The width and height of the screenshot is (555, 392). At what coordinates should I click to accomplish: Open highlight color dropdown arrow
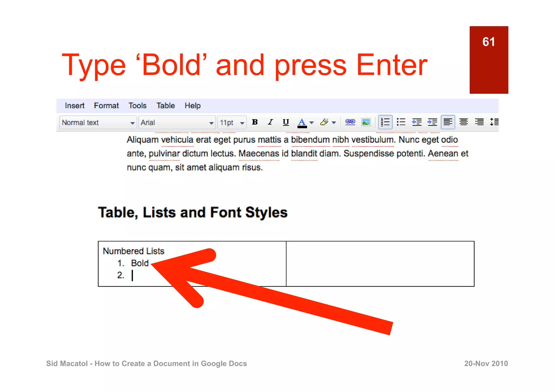pyautogui.click(x=334, y=123)
